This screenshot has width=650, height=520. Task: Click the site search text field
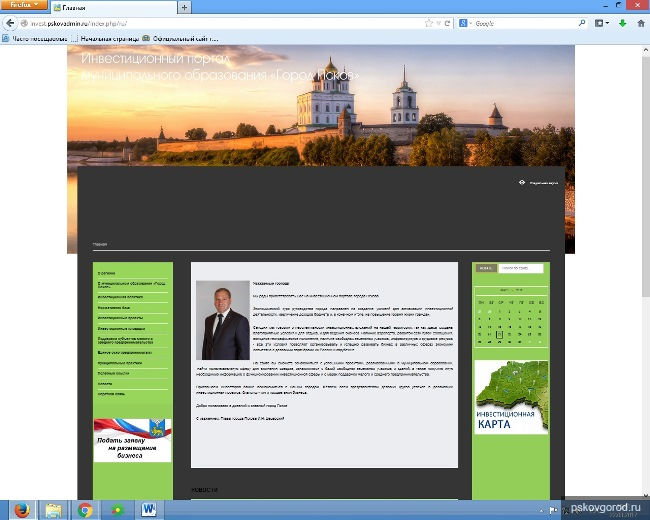[x=521, y=268]
